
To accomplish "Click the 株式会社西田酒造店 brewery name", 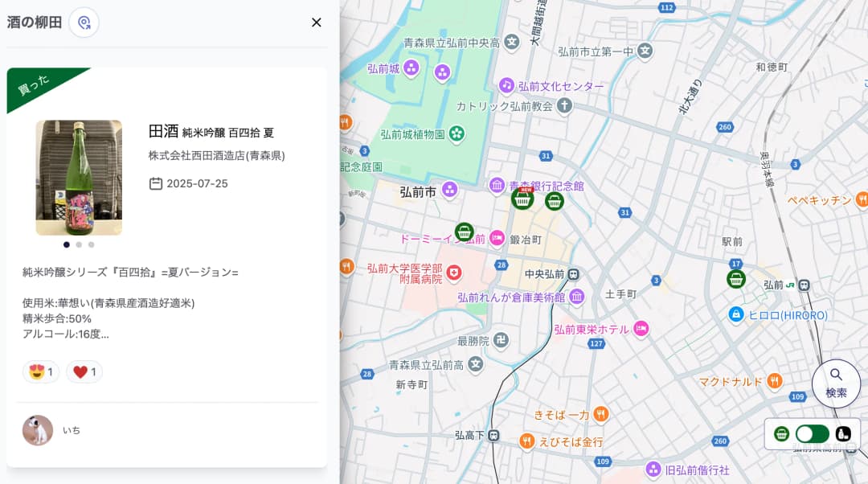I will point(216,155).
